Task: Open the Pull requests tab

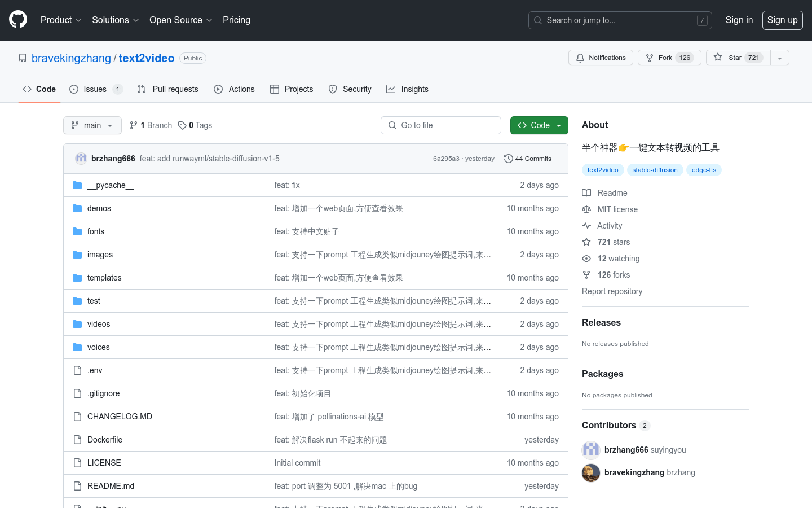Action: (167, 89)
